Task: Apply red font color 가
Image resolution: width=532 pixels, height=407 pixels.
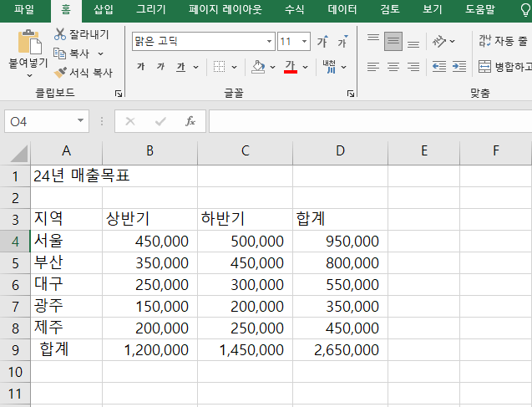Action: pos(291,67)
